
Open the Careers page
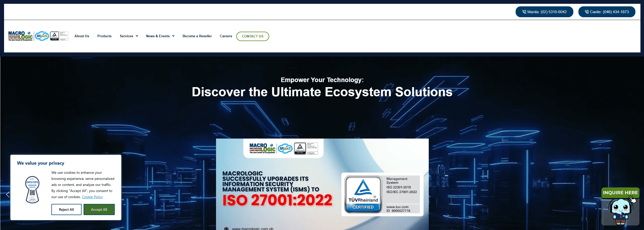click(x=226, y=36)
